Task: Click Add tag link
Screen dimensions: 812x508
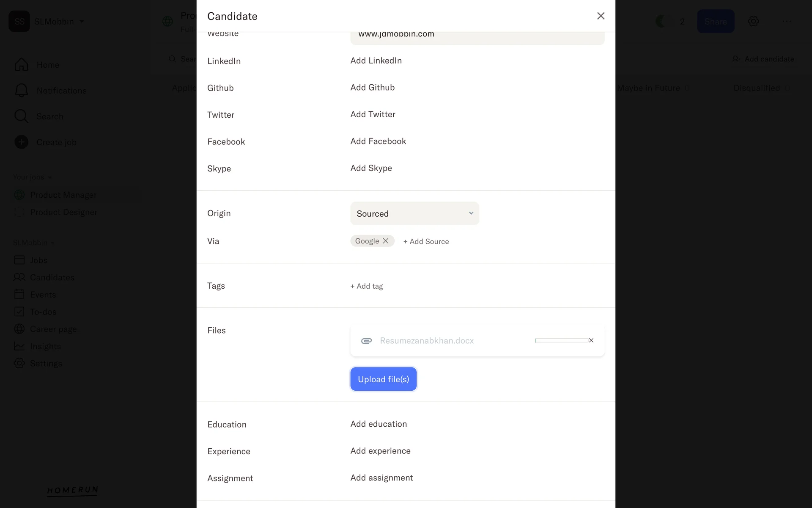Action: [367, 286]
